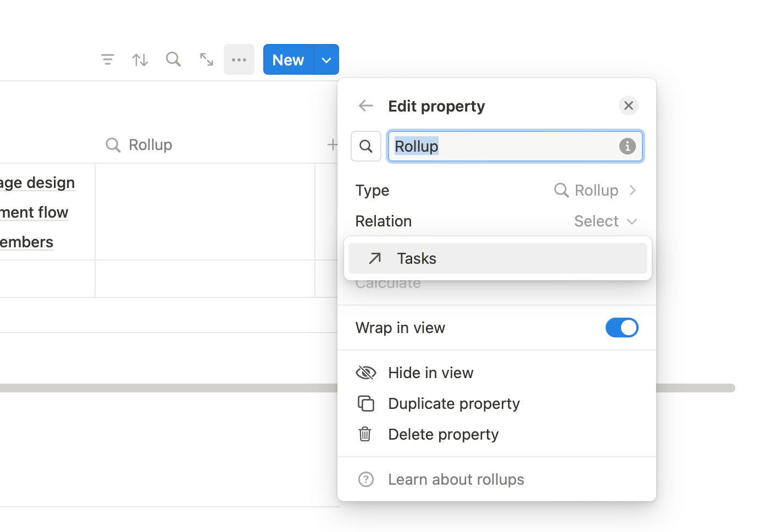Click Delete property
The height and width of the screenshot is (532, 776).
[443, 434]
